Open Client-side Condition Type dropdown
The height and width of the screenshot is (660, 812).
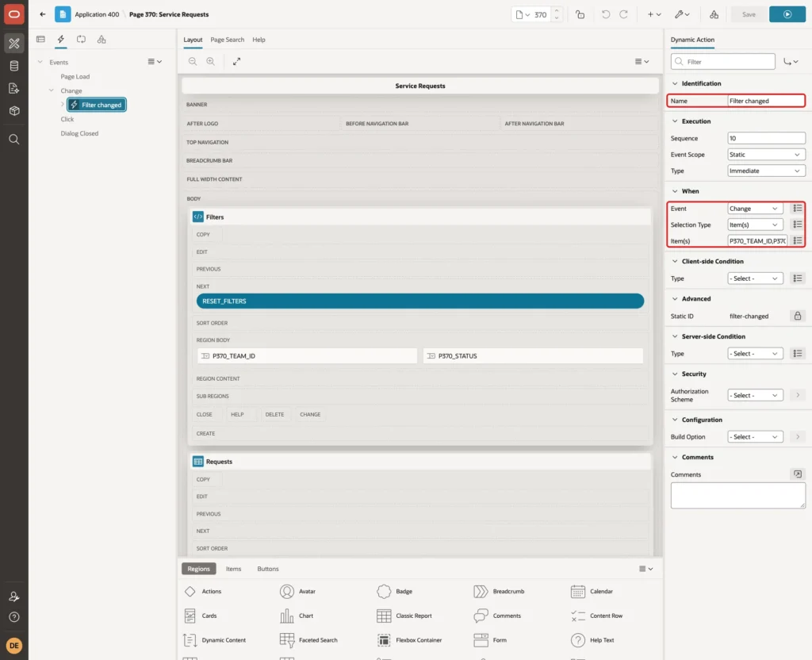click(755, 278)
